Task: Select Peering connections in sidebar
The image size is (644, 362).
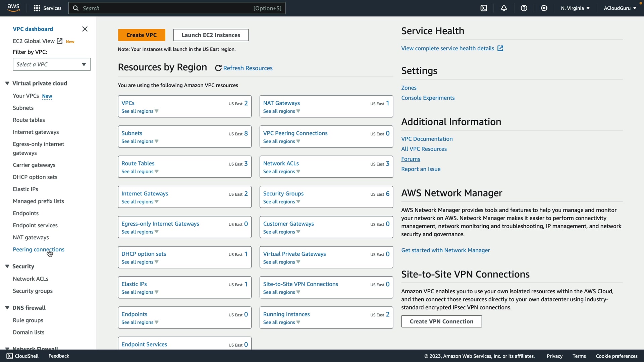Action: point(39,249)
